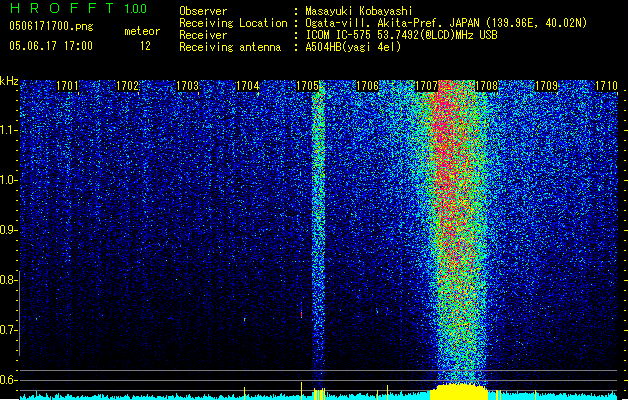Click the Receiving antenna label

pyautogui.click(x=230, y=47)
